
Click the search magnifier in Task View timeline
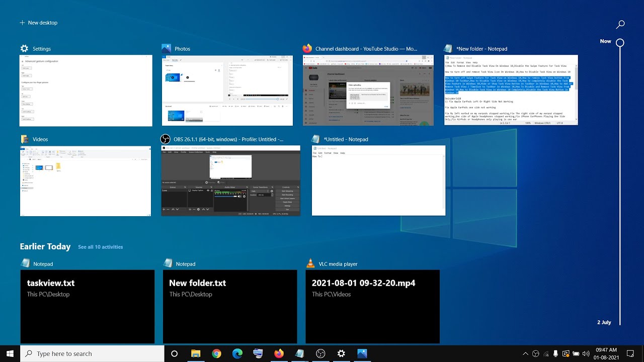point(620,24)
